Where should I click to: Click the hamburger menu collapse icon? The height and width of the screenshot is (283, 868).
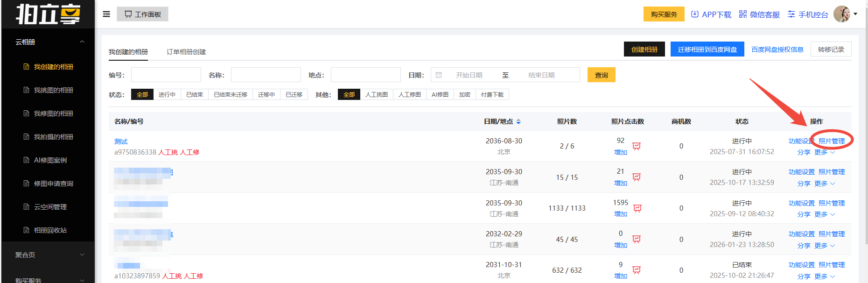pyautogui.click(x=106, y=14)
